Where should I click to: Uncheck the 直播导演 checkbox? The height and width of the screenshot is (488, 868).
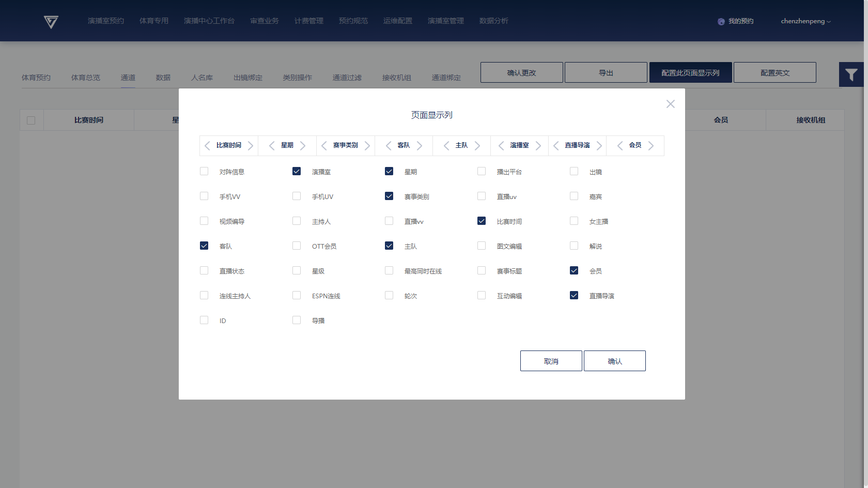tap(574, 295)
